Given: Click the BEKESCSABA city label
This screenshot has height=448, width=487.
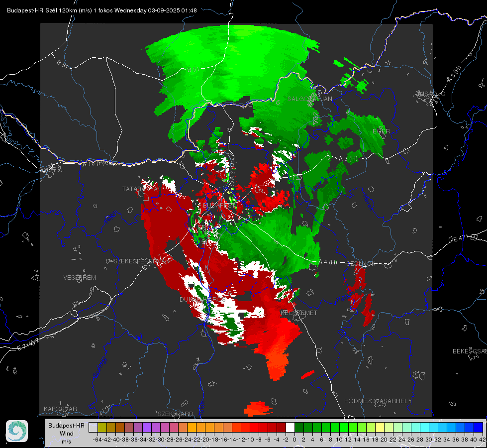Looking at the screenshot, I should (470, 351).
